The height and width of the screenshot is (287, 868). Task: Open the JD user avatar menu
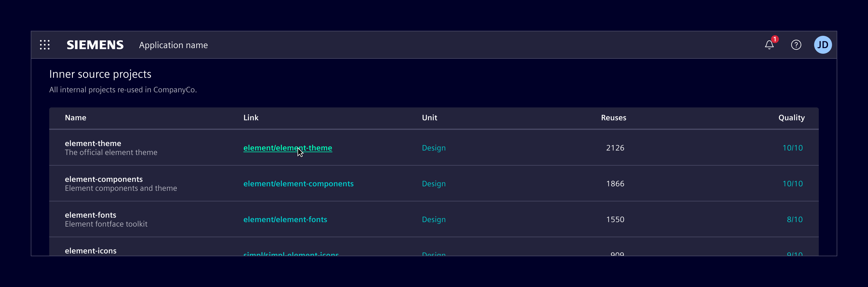(822, 45)
